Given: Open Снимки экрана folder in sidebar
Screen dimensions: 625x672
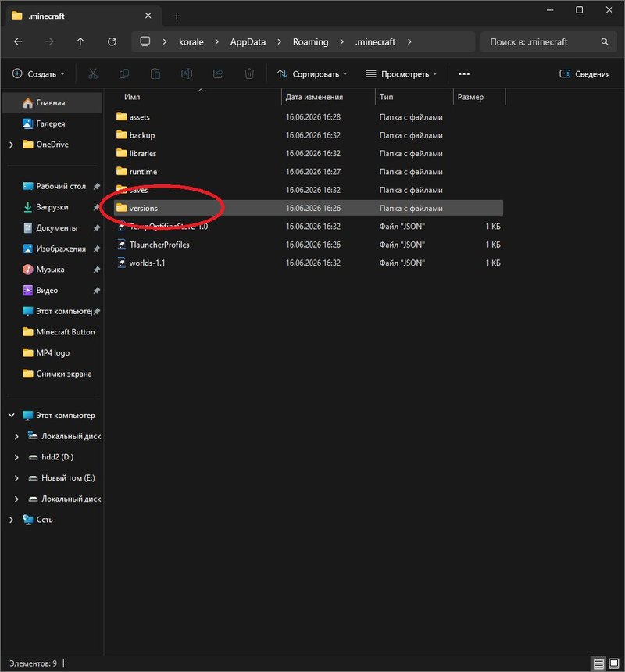Looking at the screenshot, I should pos(52,374).
